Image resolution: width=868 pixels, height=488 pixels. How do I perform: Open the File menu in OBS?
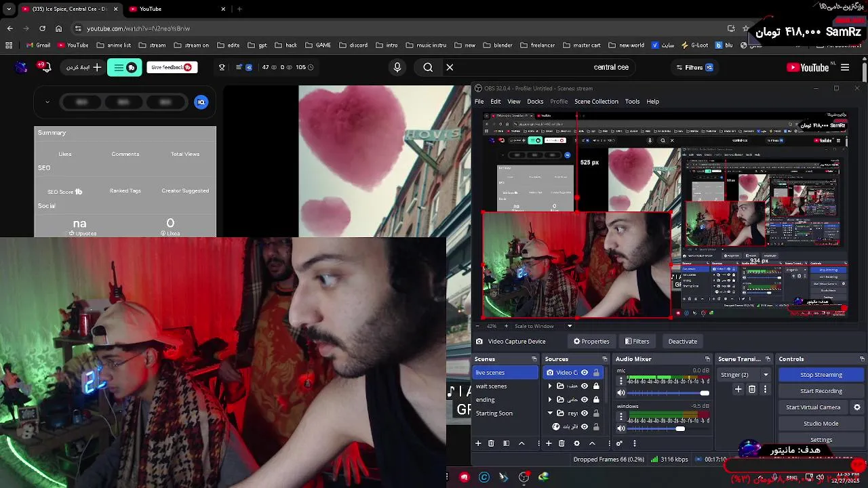(479, 102)
